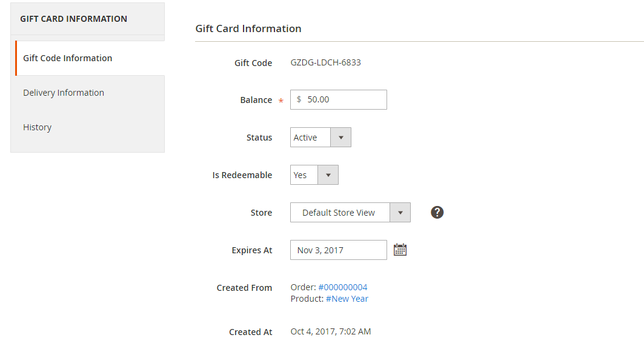Screen dimensions: 644x349
Task: Click the GIFT CARD INFORMATION sidebar header
Action: [x=73, y=19]
